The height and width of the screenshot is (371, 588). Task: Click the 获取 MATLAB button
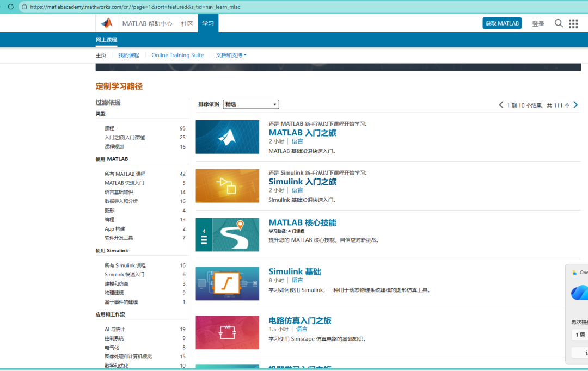[502, 23]
